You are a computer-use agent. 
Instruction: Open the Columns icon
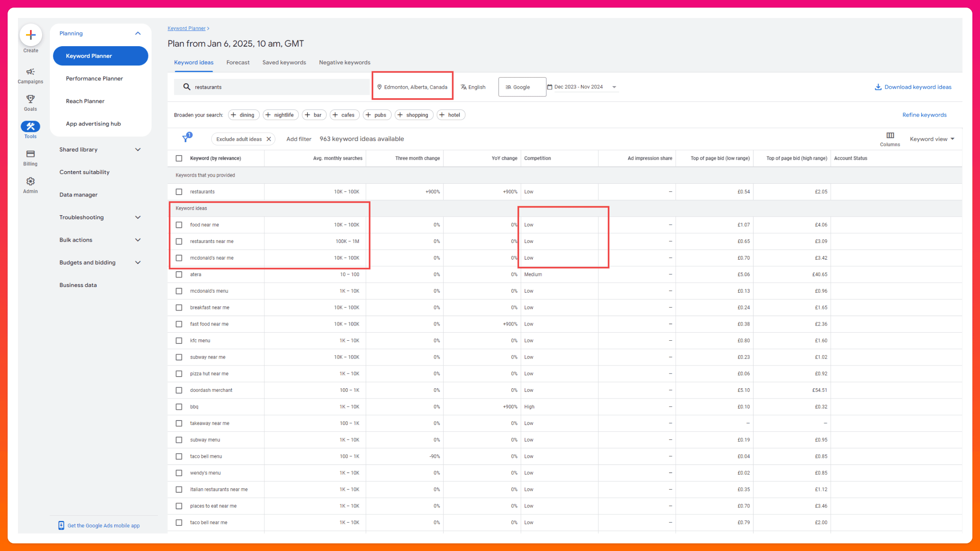pos(890,135)
